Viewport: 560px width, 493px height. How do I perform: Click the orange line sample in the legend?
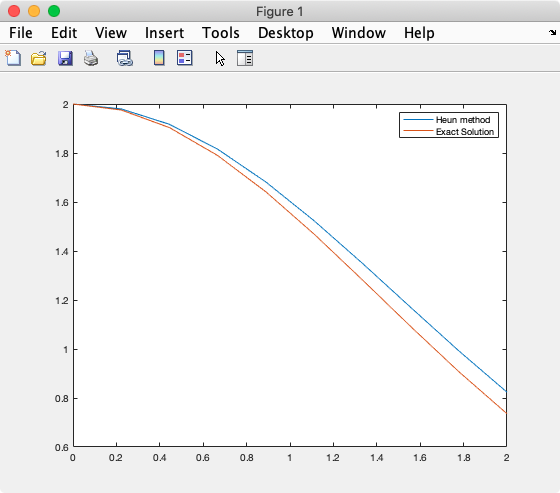(418, 131)
